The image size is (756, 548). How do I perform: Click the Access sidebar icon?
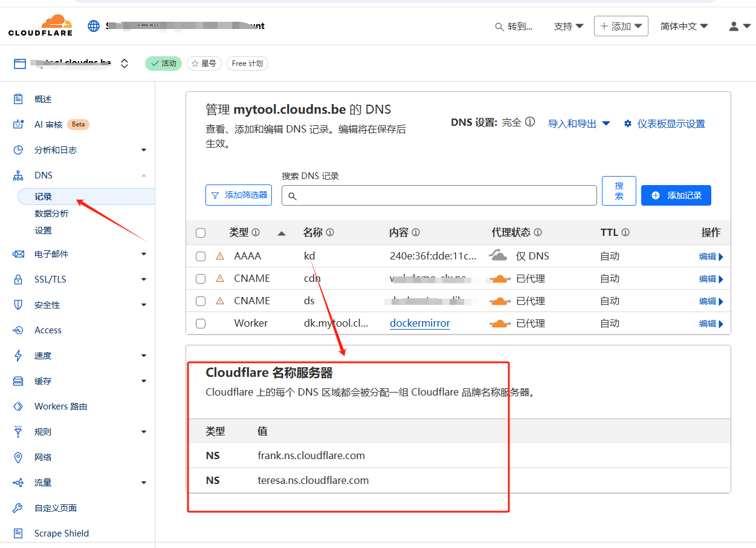18,330
